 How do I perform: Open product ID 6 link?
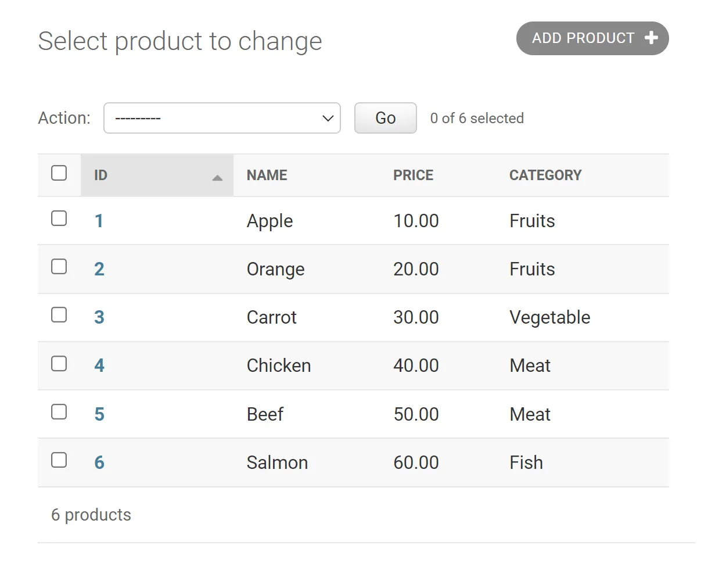[99, 463]
